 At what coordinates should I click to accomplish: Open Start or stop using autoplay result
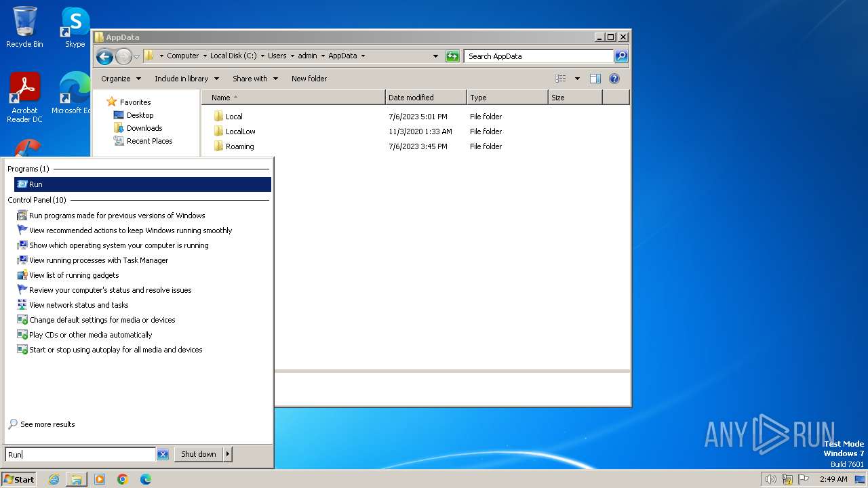(x=142, y=350)
